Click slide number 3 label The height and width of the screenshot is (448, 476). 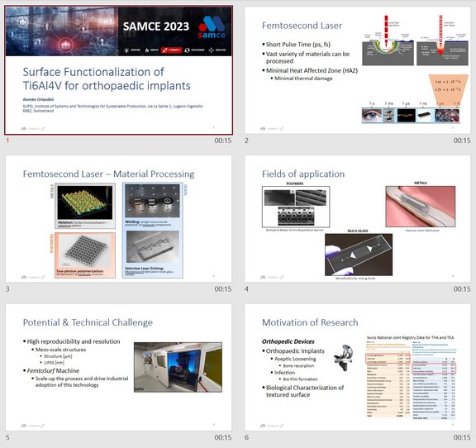coord(7,289)
